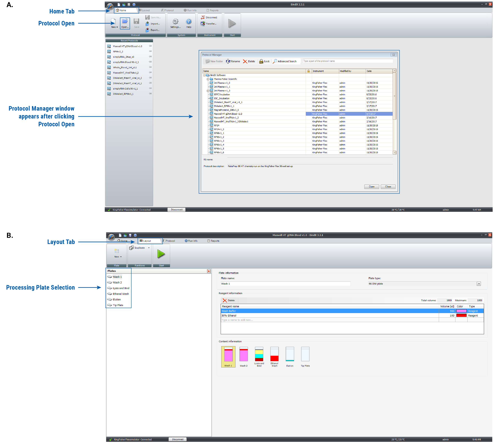Open the Plate type dropdown
499x448 pixels.
tap(479, 284)
